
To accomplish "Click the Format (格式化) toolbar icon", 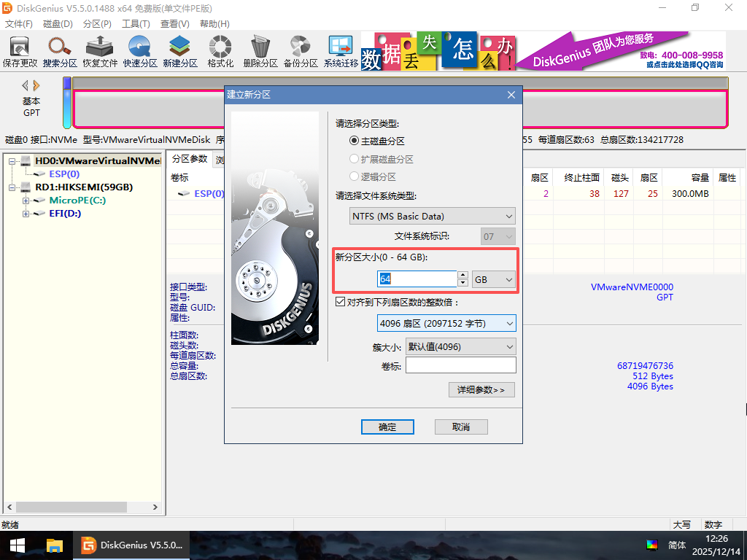I will [220, 51].
